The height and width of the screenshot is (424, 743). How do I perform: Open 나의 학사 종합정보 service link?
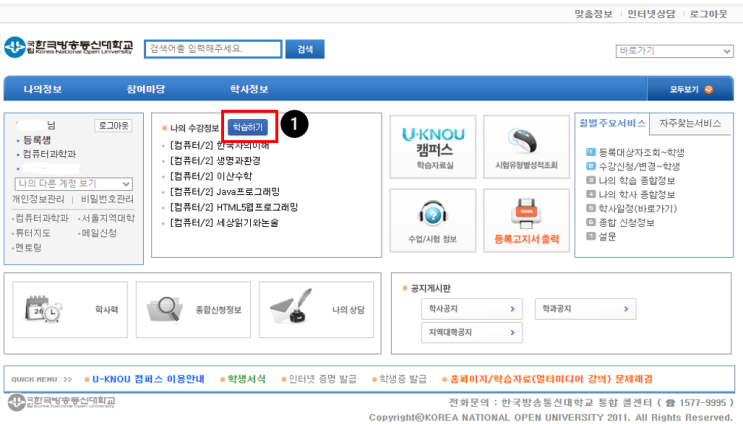point(637,194)
